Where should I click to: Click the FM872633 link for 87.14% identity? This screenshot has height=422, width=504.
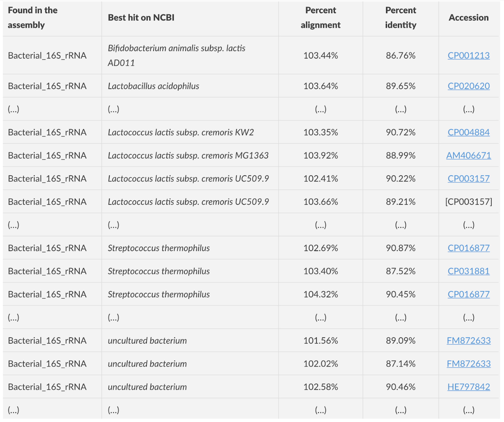pos(468,364)
